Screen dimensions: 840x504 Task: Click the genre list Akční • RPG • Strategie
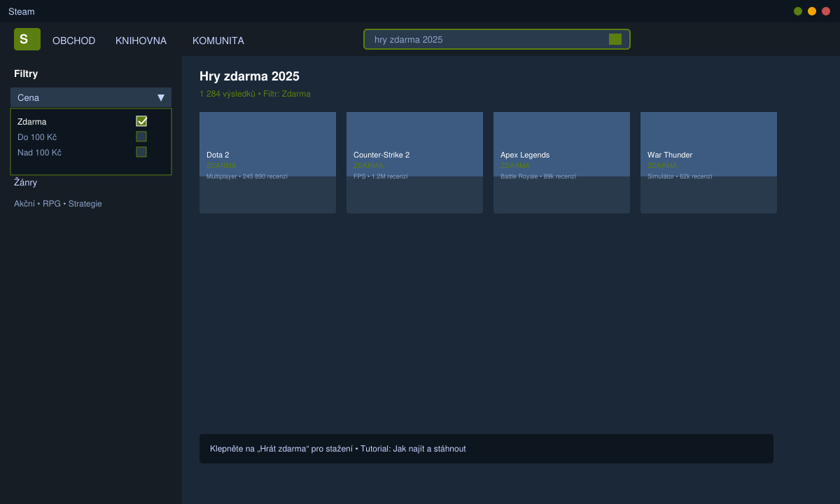pyautogui.click(x=58, y=204)
